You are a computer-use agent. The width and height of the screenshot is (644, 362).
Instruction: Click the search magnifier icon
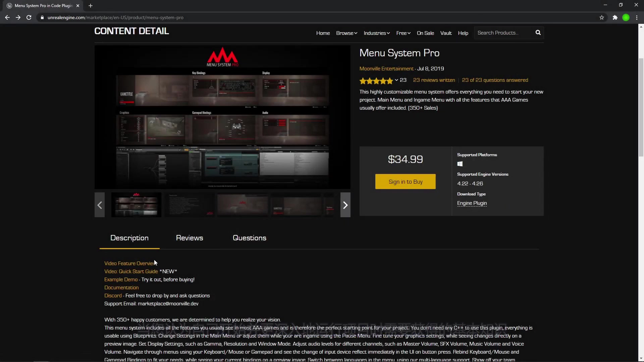538,33
